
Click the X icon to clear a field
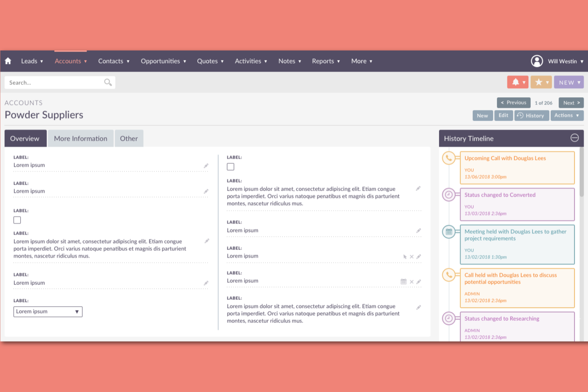tap(412, 257)
